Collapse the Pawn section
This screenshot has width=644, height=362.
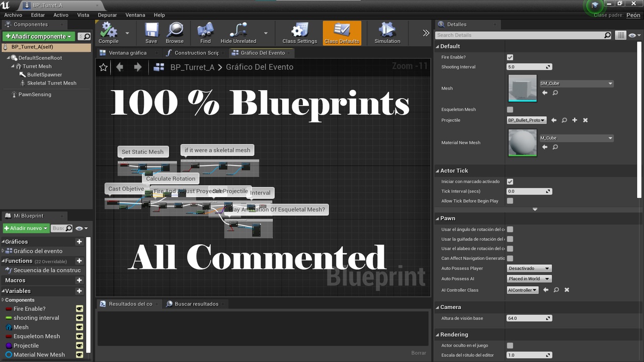tap(437, 218)
